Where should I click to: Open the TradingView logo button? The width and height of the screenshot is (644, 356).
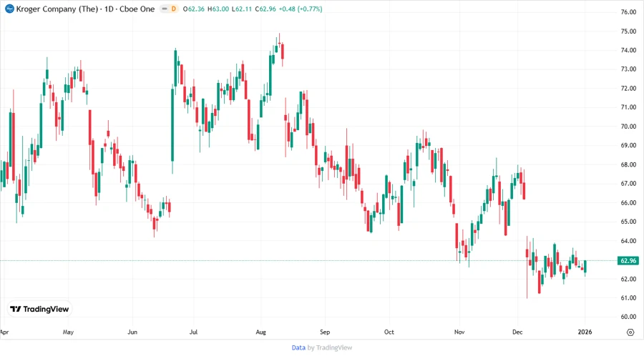coord(39,310)
